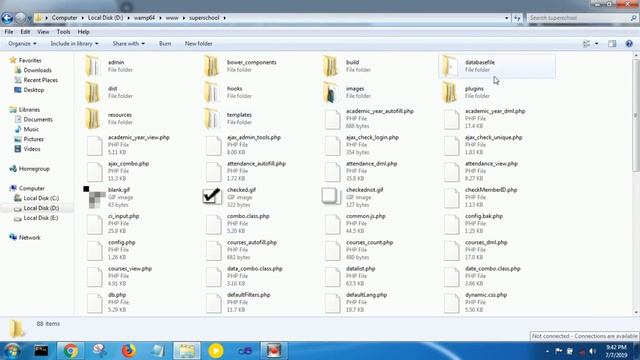
Task: Select Recent Places in sidebar
Action: pyautogui.click(x=40, y=80)
